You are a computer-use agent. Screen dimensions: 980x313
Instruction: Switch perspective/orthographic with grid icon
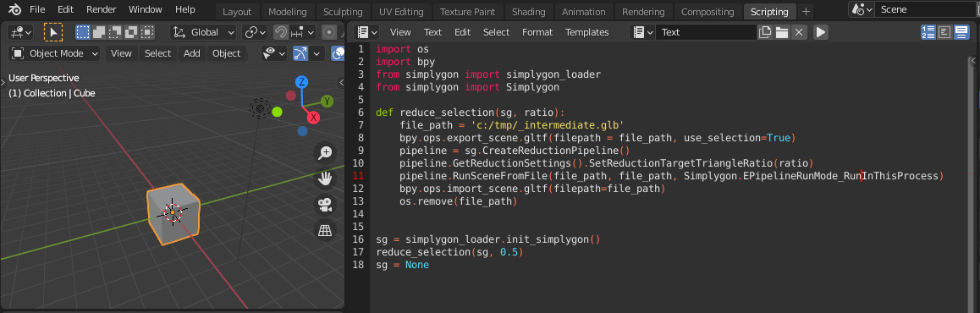[325, 231]
